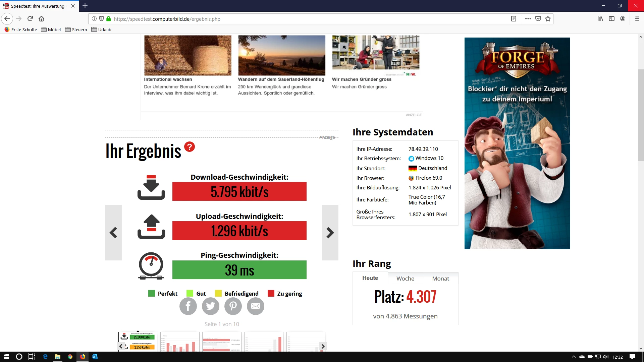This screenshot has width=644, height=362.
Task: Open page actions three-dots menu
Action: tap(528, 19)
